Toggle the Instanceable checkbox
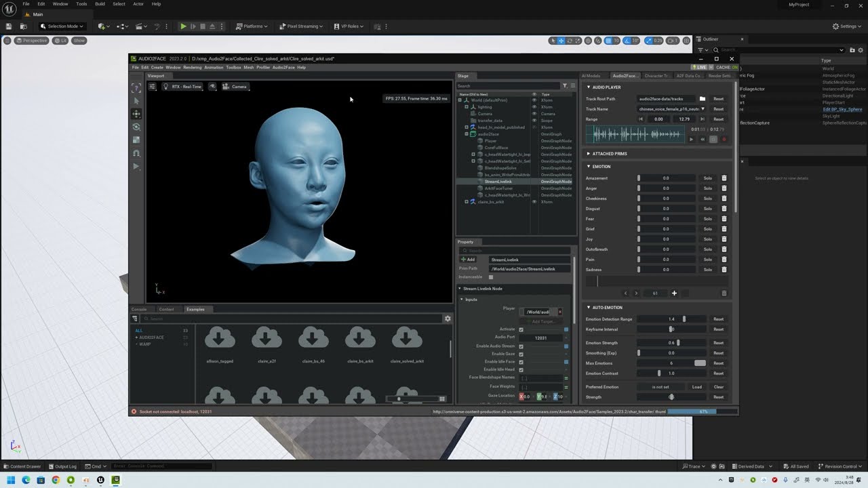 [491, 277]
